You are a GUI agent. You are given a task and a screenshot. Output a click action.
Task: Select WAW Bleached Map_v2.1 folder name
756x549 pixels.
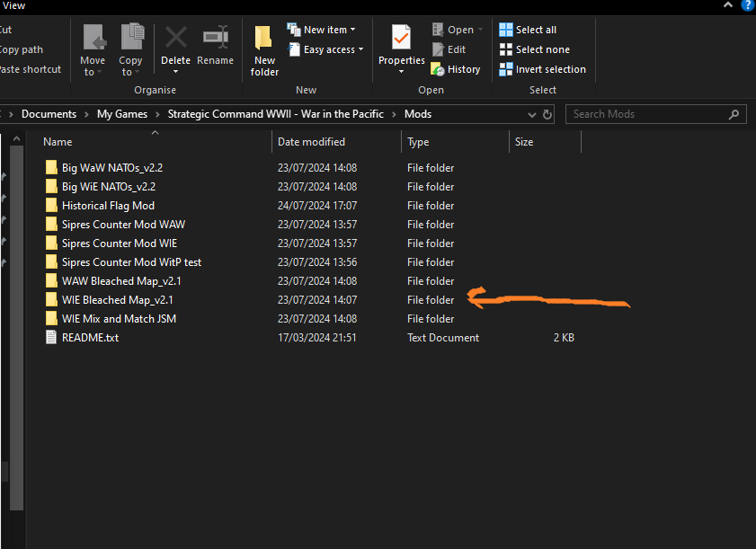[121, 281]
